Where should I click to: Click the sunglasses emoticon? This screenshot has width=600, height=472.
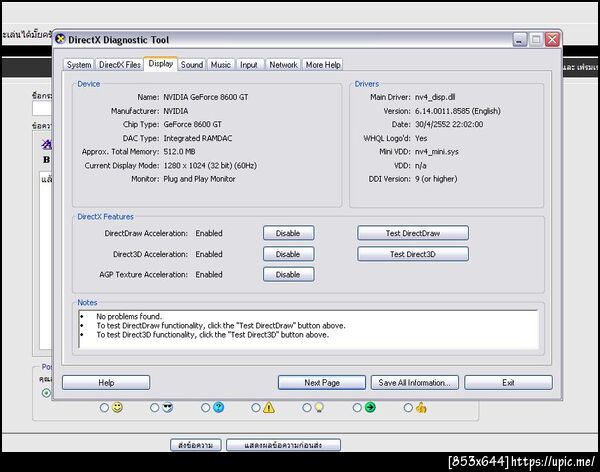168,407
